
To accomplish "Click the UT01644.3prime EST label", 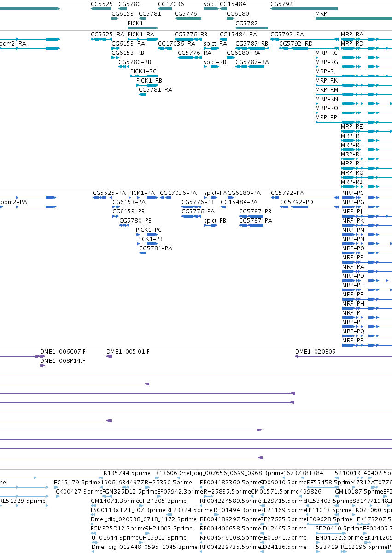I will [115, 538].
